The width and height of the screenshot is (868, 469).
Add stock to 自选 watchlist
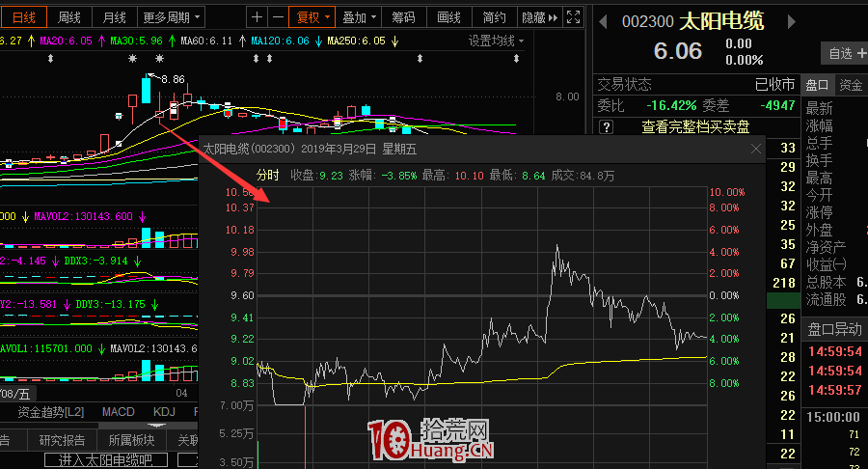[845, 53]
